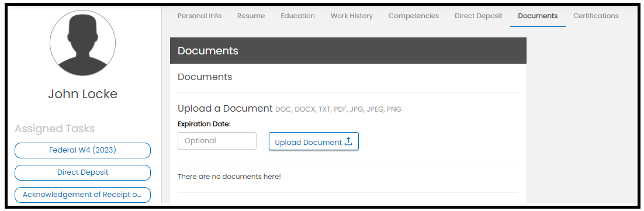This screenshot has height=211, width=644.
Task: Switch to the Resume tab
Action: (x=251, y=16)
